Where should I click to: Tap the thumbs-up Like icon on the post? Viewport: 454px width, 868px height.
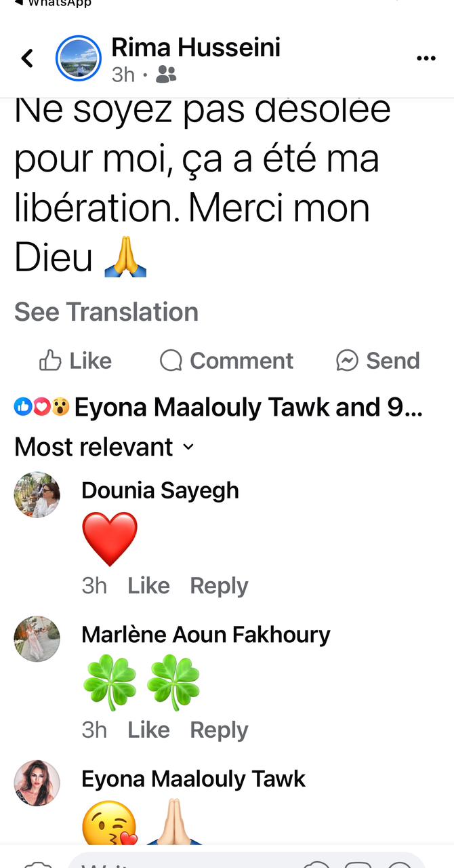51,361
